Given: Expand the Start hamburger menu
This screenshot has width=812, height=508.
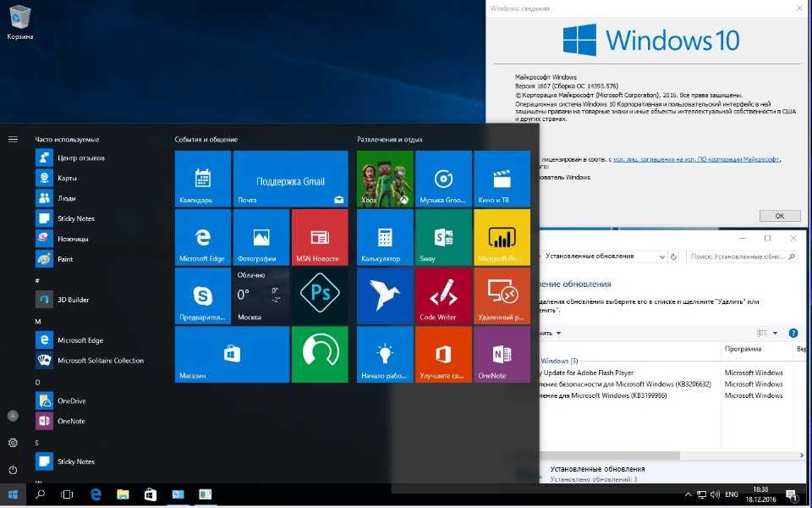Looking at the screenshot, I should pos(13,139).
